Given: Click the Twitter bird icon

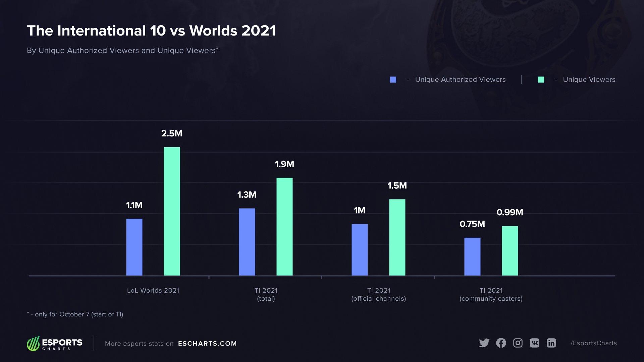Looking at the screenshot, I should tap(484, 343).
